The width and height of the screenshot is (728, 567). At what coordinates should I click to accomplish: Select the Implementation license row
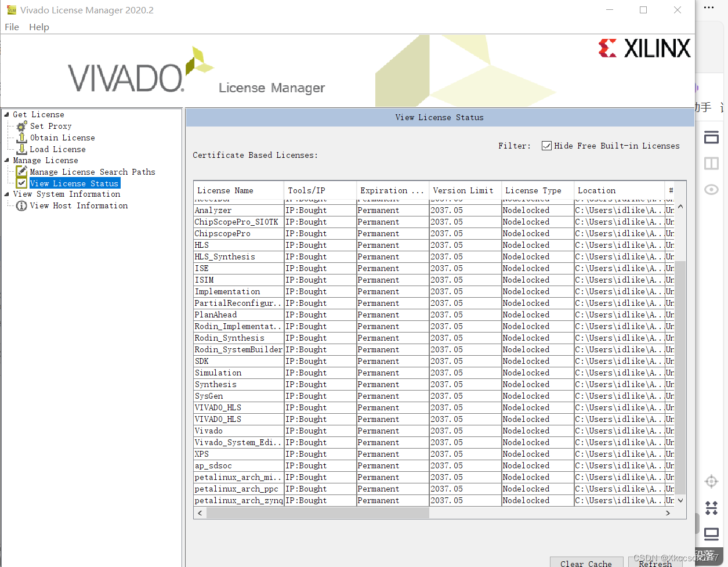[434, 291]
